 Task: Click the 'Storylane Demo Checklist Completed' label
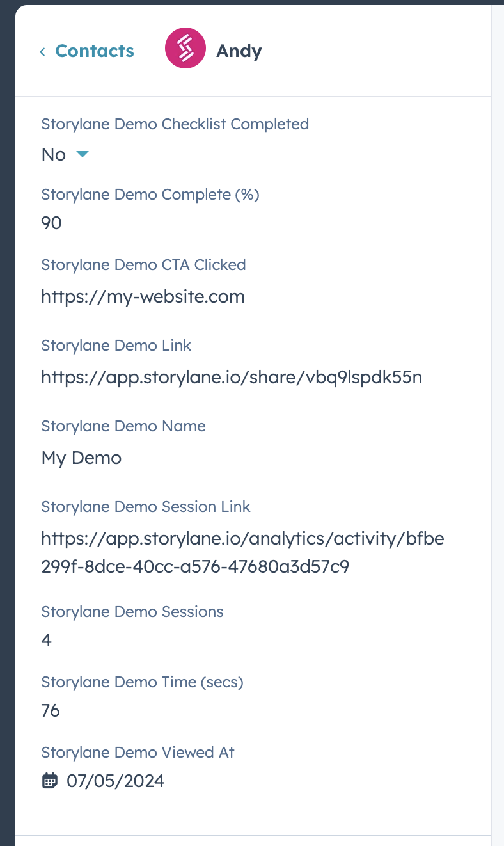click(175, 124)
